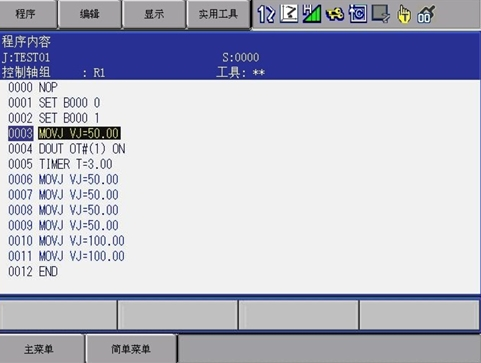
Task: Select line 0005 TIMER T=3.00
Action: click(60, 164)
